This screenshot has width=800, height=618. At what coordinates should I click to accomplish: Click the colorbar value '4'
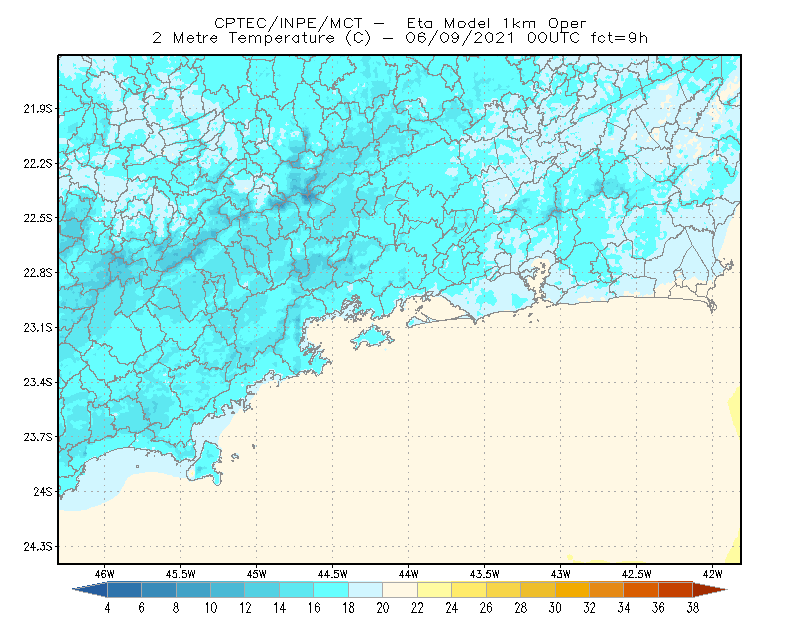coord(107,608)
